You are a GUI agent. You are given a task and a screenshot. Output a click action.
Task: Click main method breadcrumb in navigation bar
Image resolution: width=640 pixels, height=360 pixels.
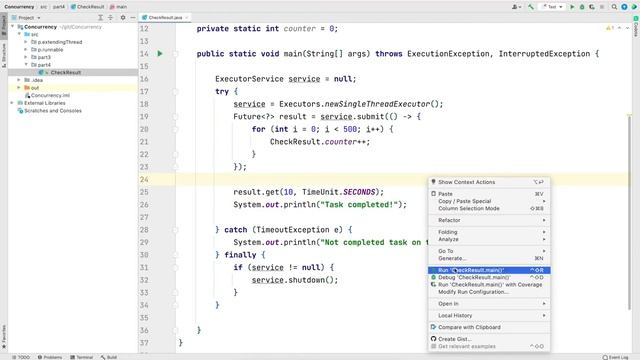point(118,7)
